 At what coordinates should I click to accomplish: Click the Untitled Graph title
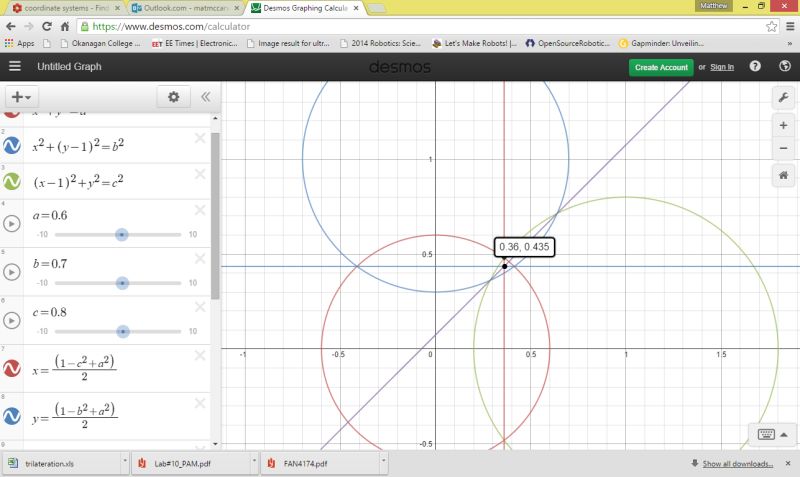pyautogui.click(x=69, y=66)
